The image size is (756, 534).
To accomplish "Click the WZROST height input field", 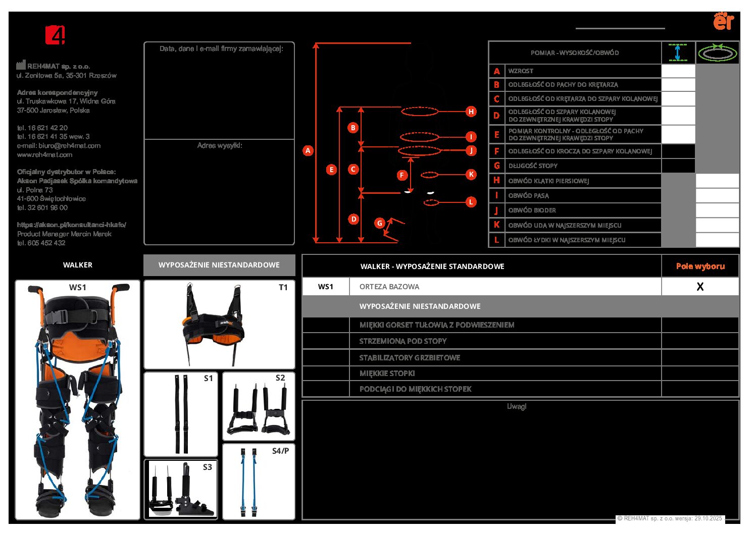I will (678, 71).
